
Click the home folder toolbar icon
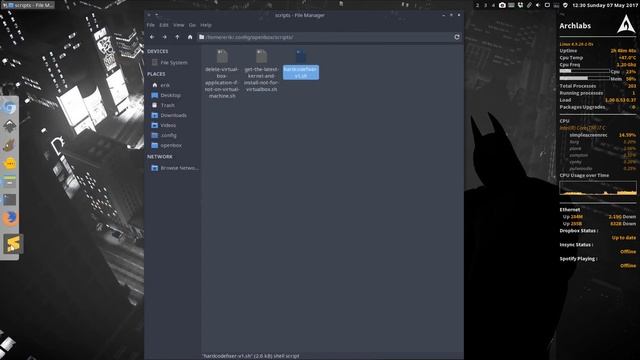pos(190,37)
